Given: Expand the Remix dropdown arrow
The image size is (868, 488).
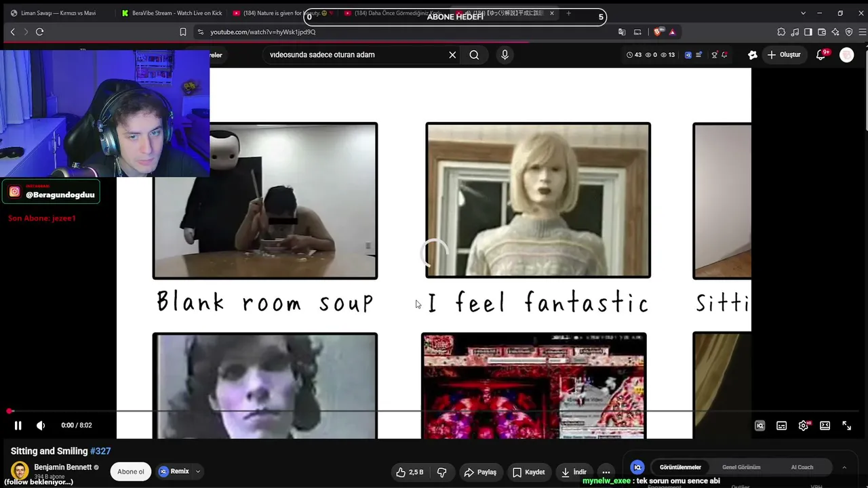Looking at the screenshot, I should 198,472.
